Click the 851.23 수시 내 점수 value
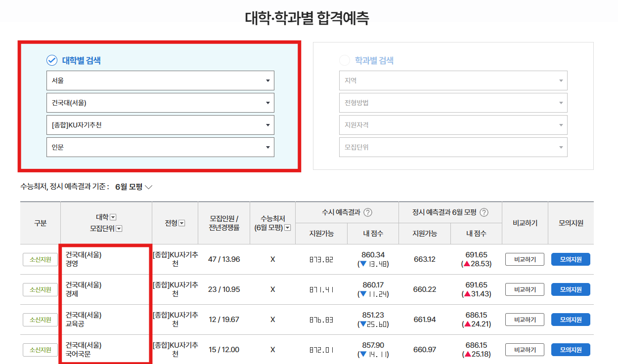This screenshot has height=364, width=618. coord(373,315)
